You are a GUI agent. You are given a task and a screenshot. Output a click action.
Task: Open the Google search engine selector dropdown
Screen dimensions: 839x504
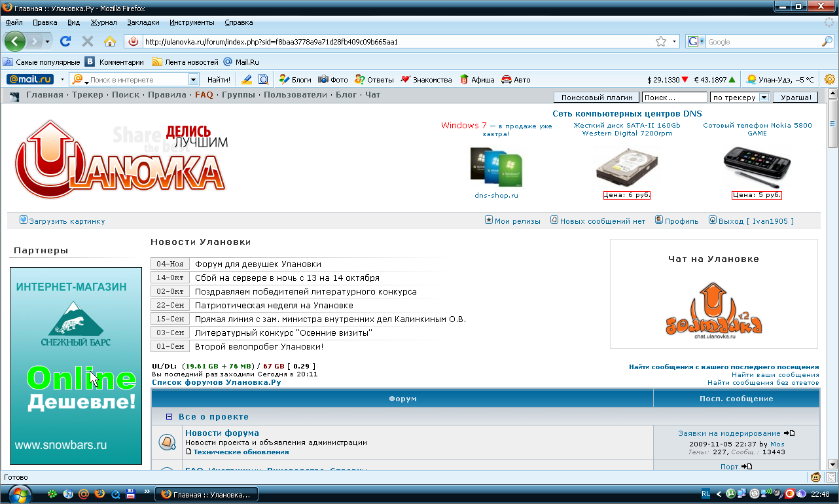tap(702, 41)
